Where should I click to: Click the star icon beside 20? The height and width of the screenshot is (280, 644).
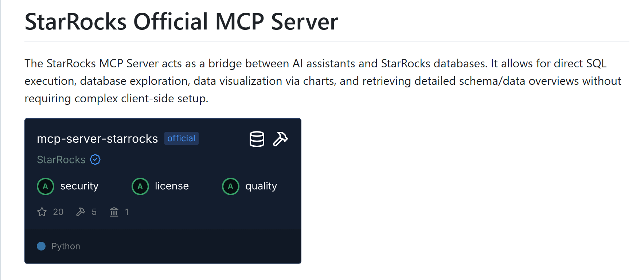click(x=42, y=212)
